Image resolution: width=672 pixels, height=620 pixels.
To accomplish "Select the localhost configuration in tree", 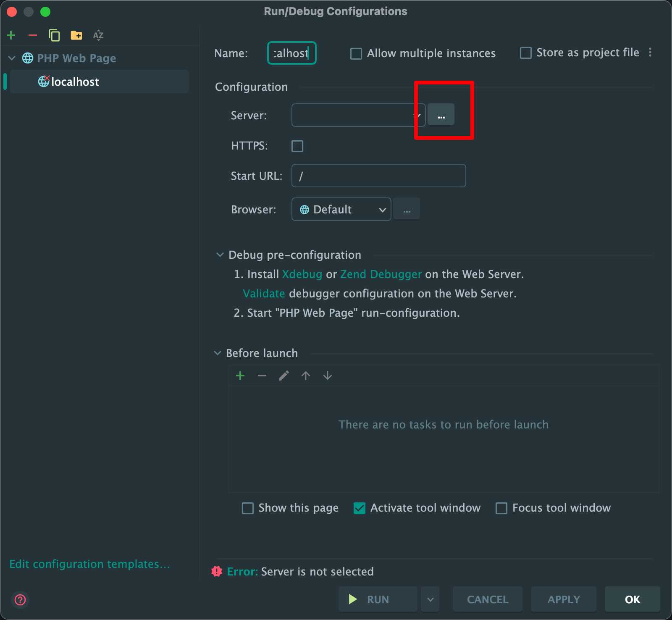I will point(75,81).
